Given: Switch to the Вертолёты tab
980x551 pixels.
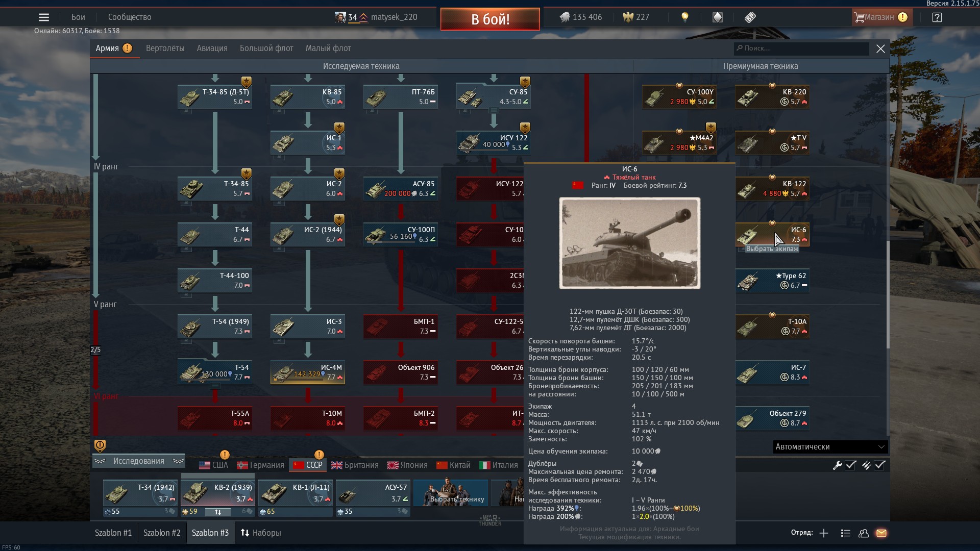Looking at the screenshot, I should (165, 48).
